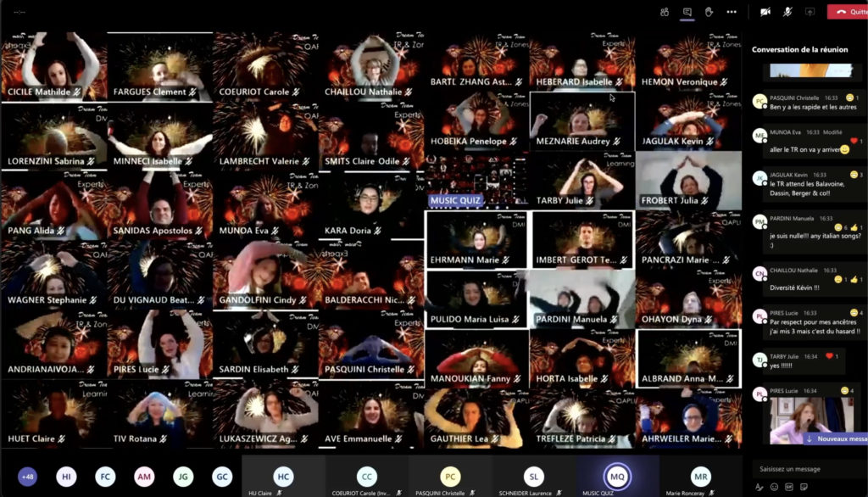Select COEURIOT Carole's bottom strip tile

click(x=367, y=477)
